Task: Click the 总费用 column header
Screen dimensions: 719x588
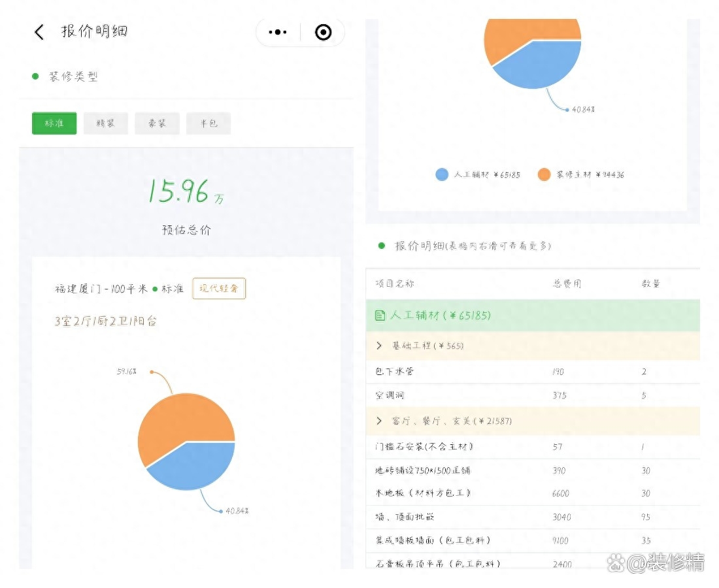Action: (x=566, y=284)
